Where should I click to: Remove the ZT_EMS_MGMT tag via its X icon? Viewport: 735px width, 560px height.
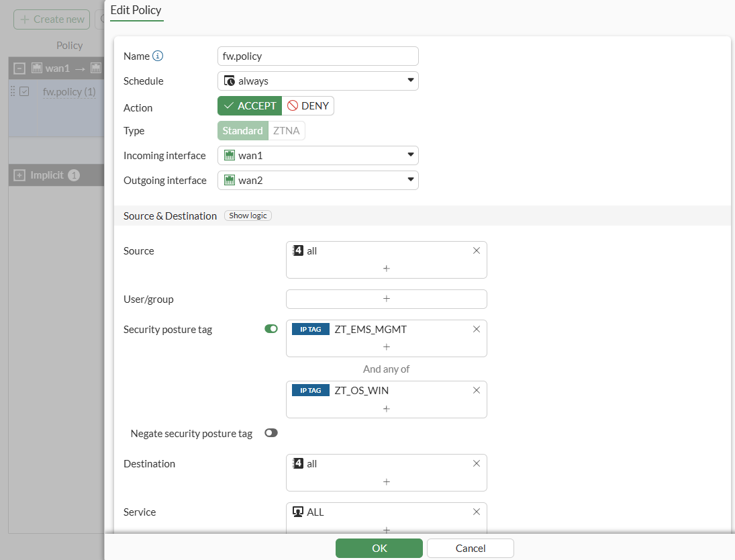pos(477,329)
